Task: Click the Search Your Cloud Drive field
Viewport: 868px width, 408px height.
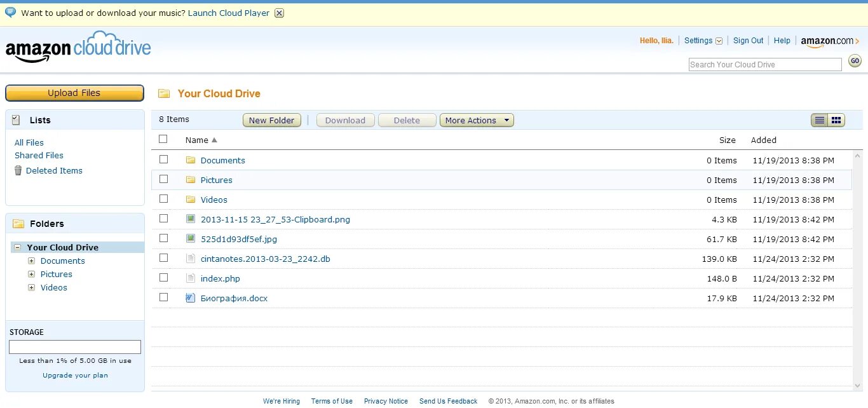Action: [765, 64]
